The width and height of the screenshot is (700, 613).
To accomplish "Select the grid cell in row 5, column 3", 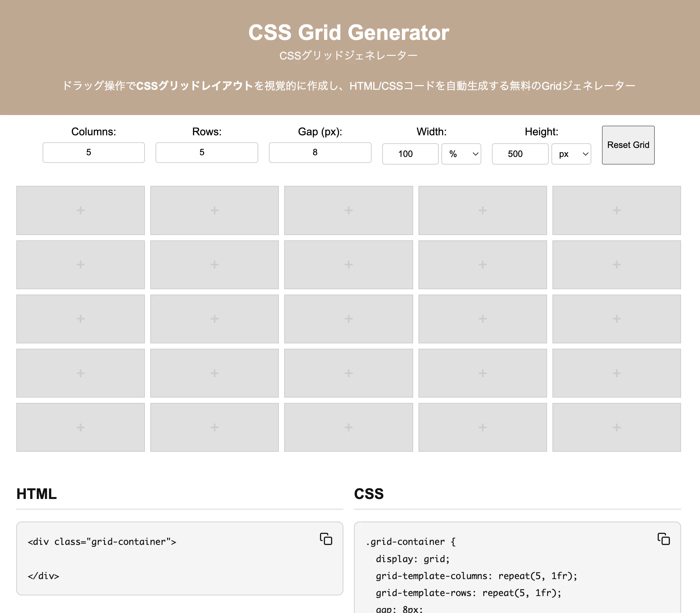I will [x=348, y=427].
